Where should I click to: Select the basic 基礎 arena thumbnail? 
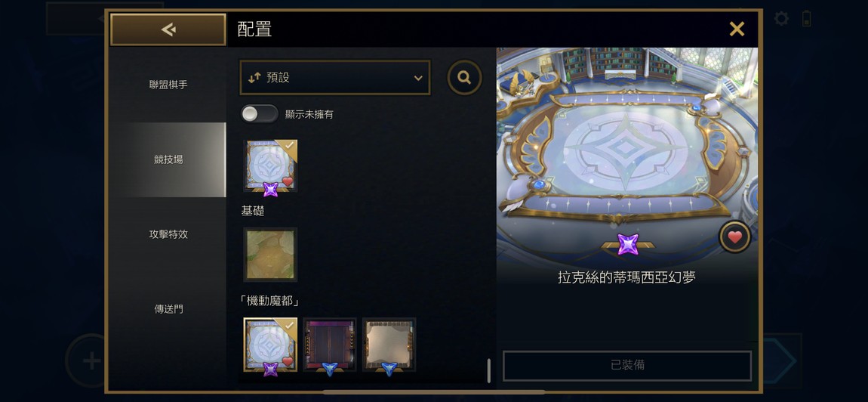(x=270, y=255)
